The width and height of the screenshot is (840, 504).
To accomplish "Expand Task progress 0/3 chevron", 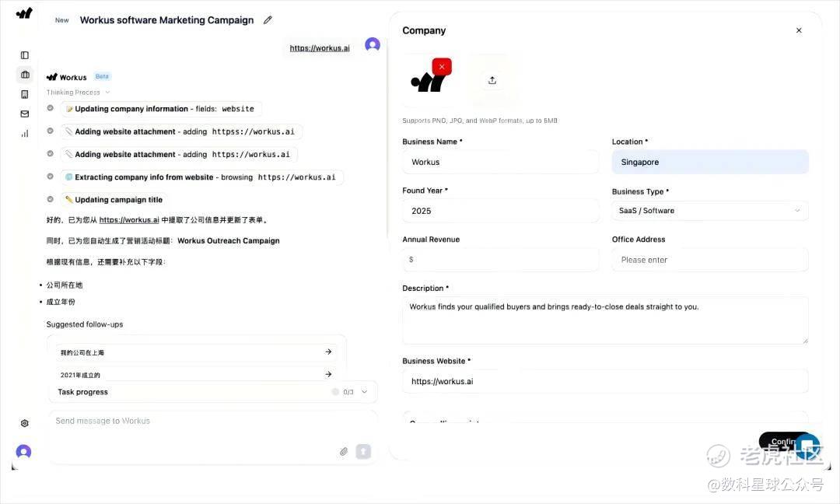I will (x=364, y=391).
